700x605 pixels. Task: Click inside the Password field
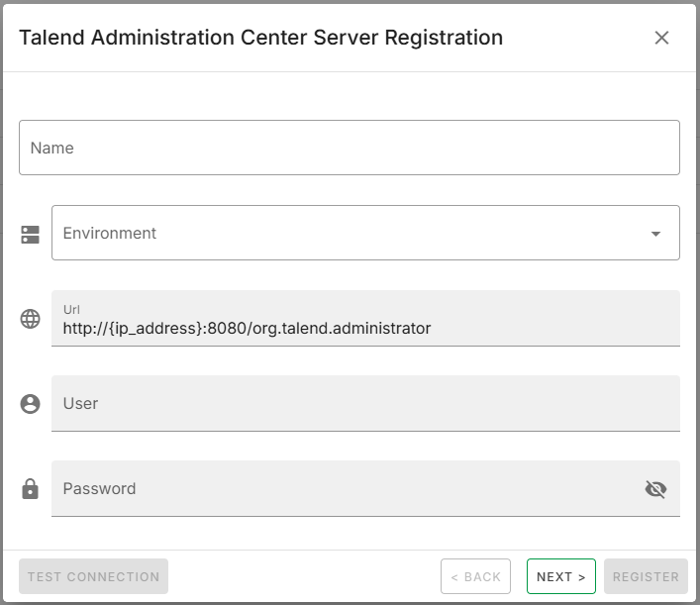point(347,489)
